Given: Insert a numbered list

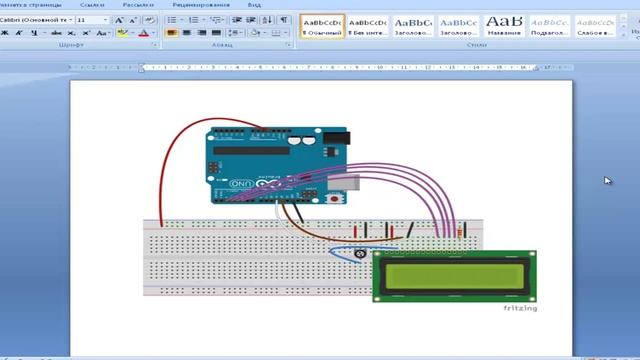Looking at the screenshot, I should [193, 20].
